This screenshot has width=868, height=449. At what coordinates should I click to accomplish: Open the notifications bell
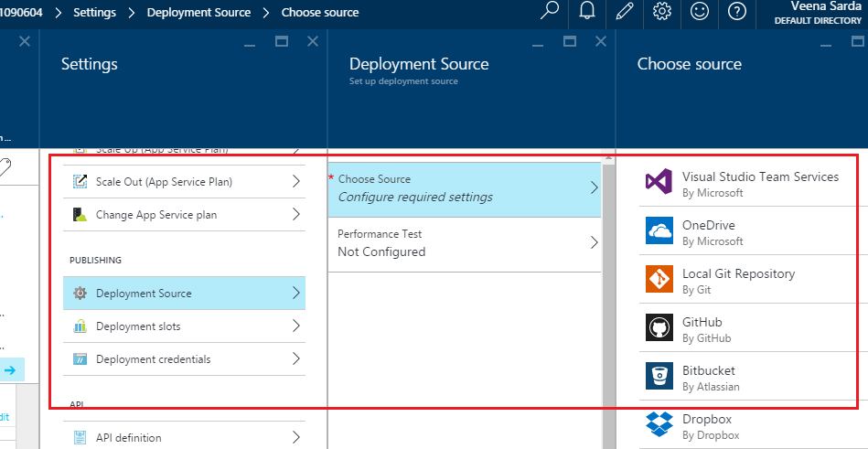(x=588, y=12)
